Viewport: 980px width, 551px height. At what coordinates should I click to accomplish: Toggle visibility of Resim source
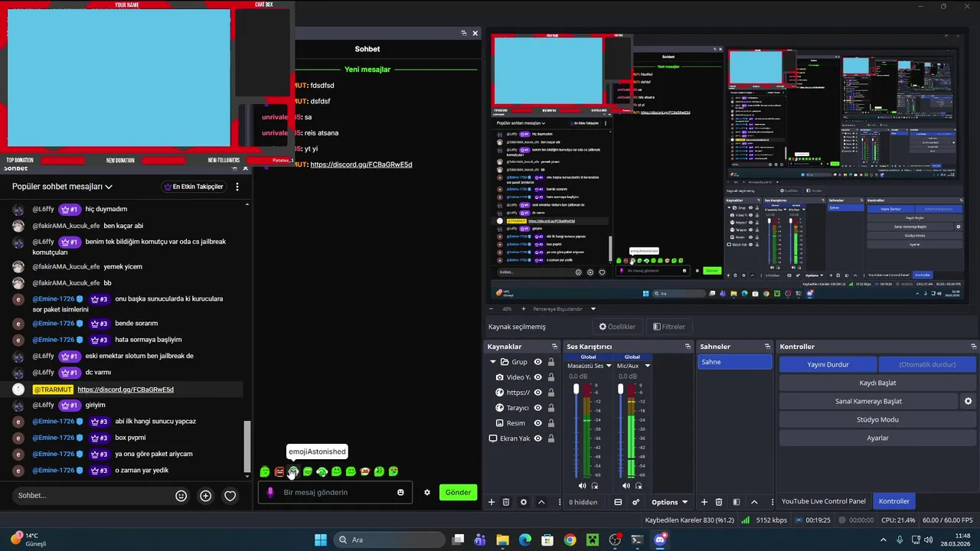538,423
